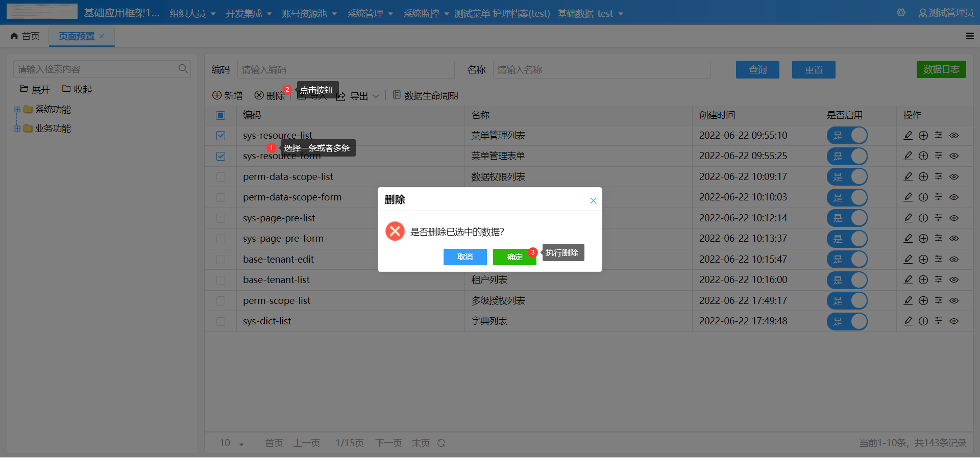The height and width of the screenshot is (461, 980).
Task: Click the magnifier icon in the tree search box
Action: point(183,68)
